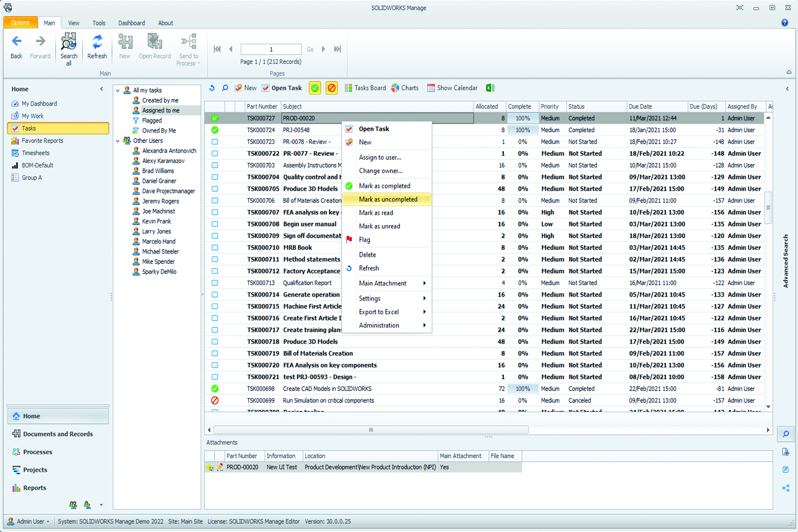Click the Refresh ribbon icon
Image resolution: width=798 pixels, height=532 pixels.
[97, 42]
